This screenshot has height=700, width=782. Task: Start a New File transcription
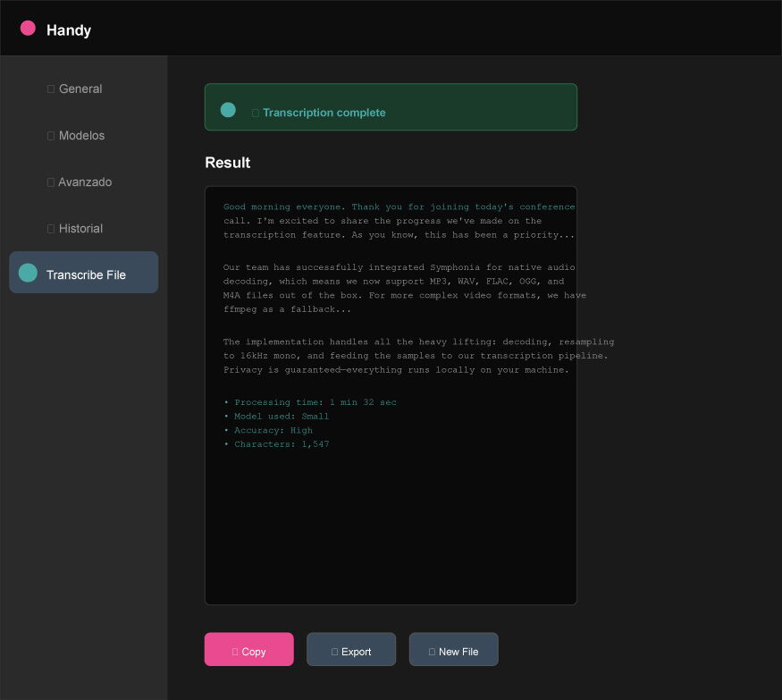[x=453, y=649]
